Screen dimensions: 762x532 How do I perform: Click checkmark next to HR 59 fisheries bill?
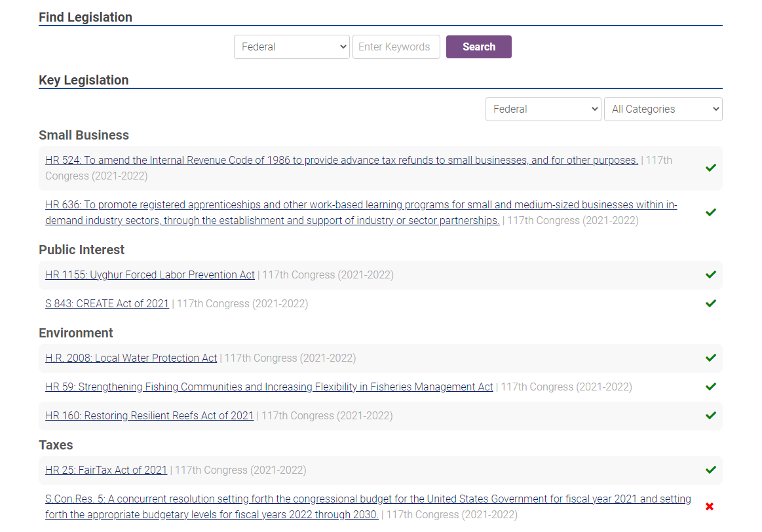pyautogui.click(x=710, y=387)
